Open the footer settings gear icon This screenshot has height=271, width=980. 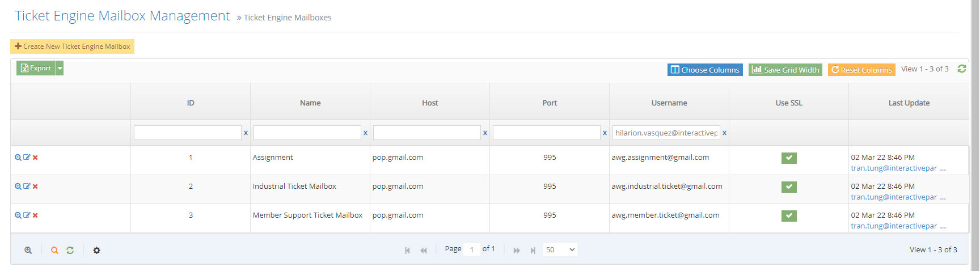(96, 250)
